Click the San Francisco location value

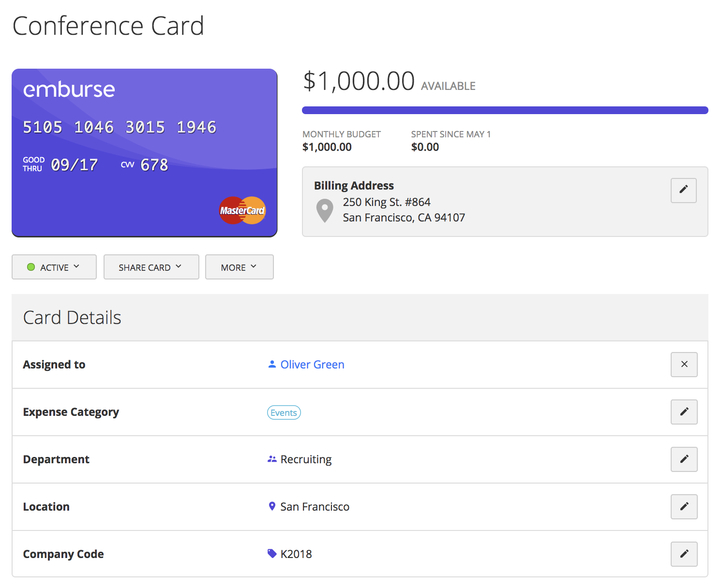(x=315, y=507)
